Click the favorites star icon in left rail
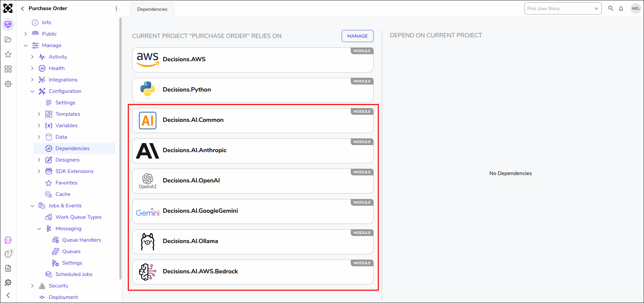 8,54
